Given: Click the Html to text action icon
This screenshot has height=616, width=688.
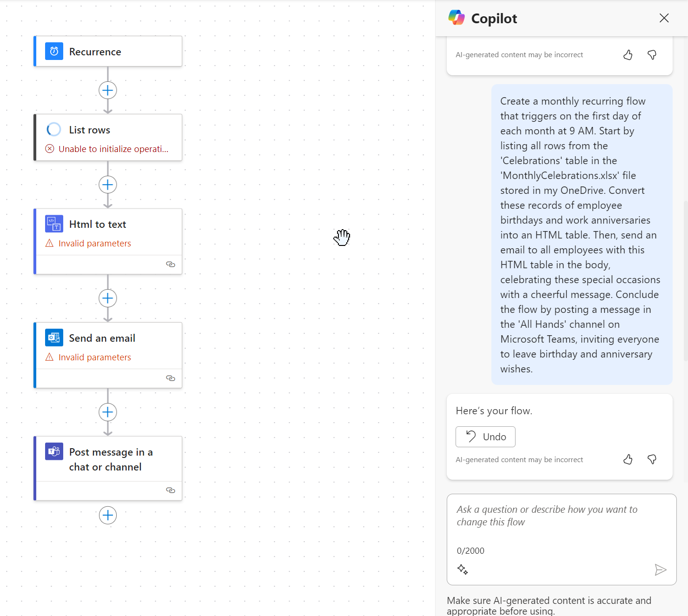Looking at the screenshot, I should coord(54,224).
